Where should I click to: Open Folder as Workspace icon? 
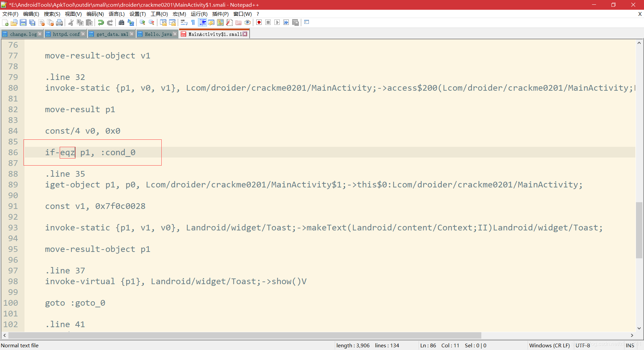coord(238,23)
